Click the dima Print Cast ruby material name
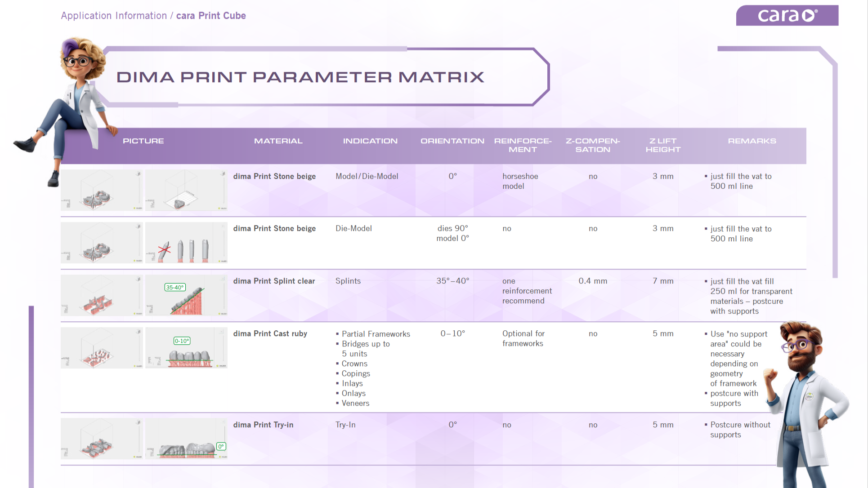This screenshot has width=868, height=488. point(270,333)
